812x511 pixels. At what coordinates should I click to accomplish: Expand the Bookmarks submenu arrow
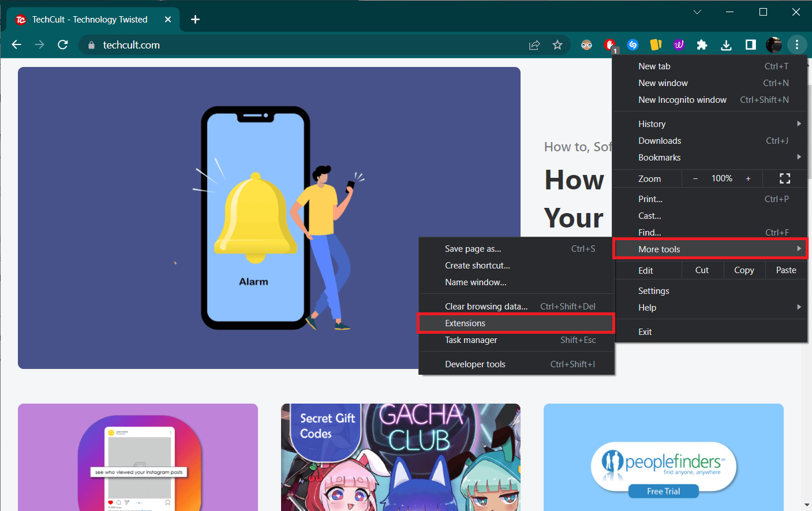799,157
